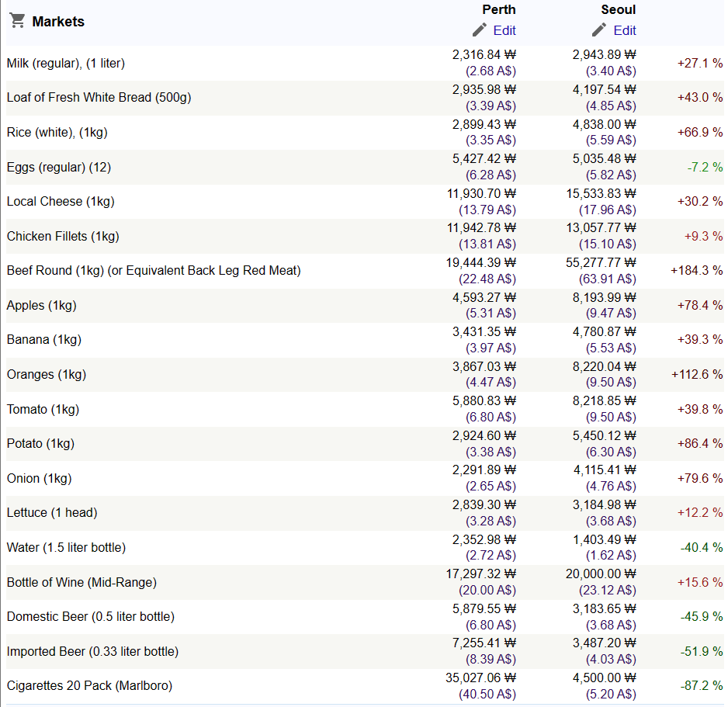Click Perth apples price 4,593.27 ₩
This screenshot has height=707, width=728.
coord(484,297)
